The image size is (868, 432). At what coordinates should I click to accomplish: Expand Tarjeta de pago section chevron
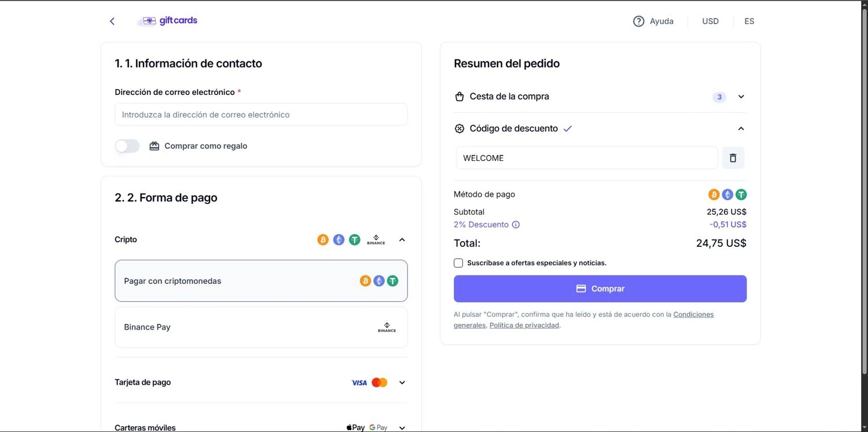click(x=402, y=382)
